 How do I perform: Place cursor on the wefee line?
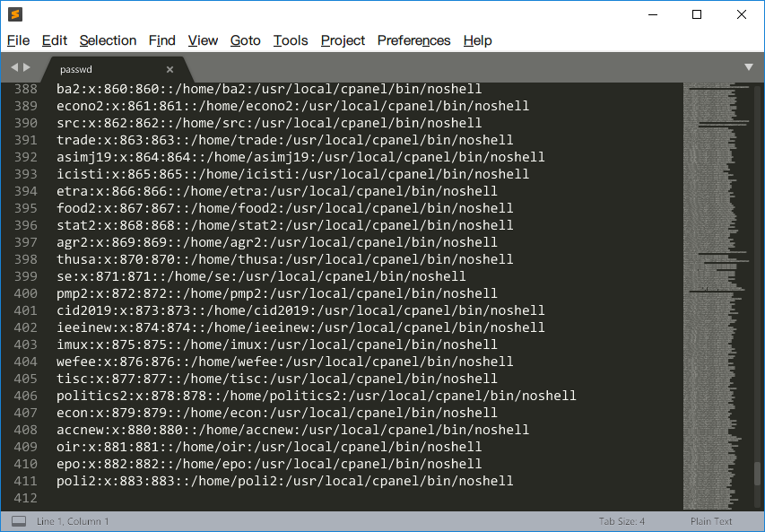[x=285, y=362]
